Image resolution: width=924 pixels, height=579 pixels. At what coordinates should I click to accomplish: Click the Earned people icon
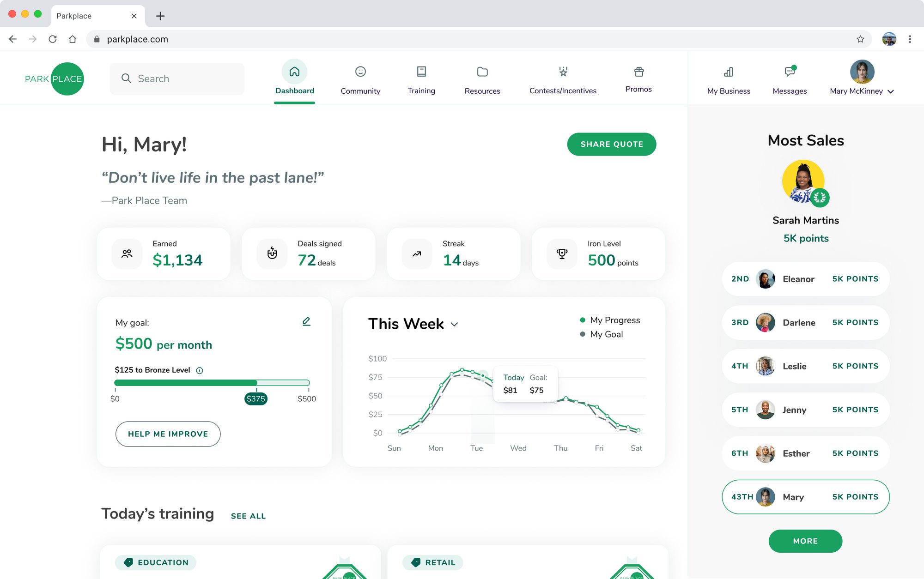[x=127, y=253]
